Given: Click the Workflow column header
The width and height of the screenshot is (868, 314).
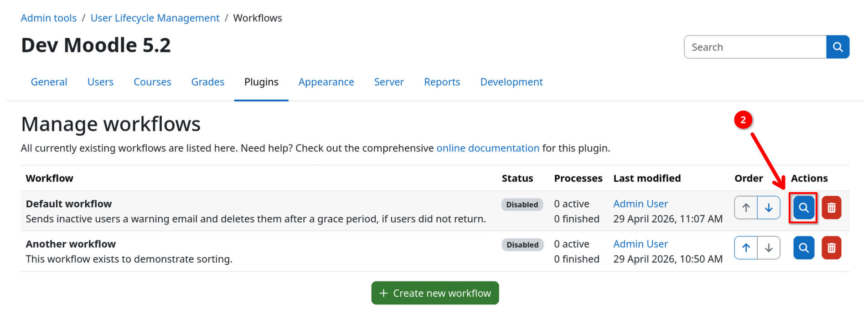Looking at the screenshot, I should tap(49, 178).
